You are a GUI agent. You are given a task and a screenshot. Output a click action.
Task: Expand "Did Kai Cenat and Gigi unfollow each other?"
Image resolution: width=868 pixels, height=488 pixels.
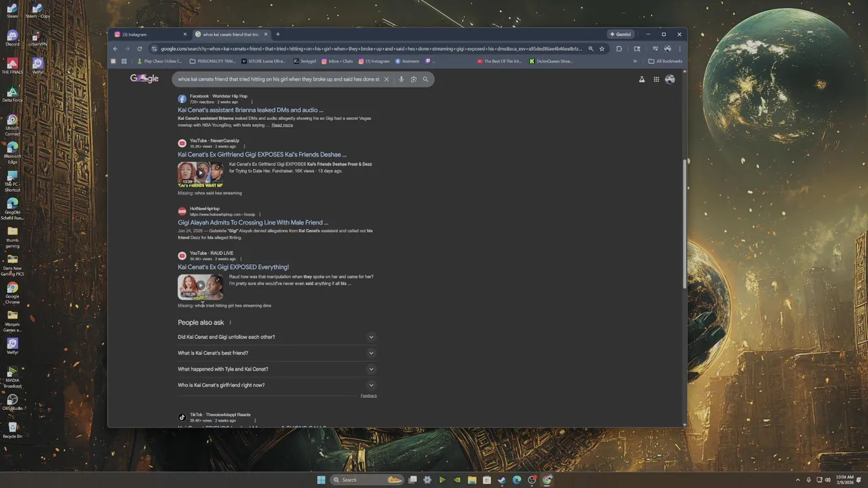click(x=277, y=337)
